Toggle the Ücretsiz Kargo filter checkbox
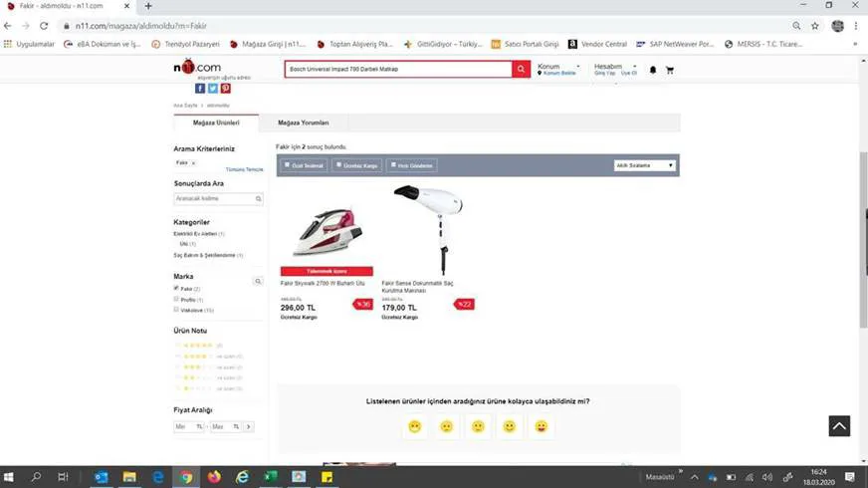 [x=338, y=164]
